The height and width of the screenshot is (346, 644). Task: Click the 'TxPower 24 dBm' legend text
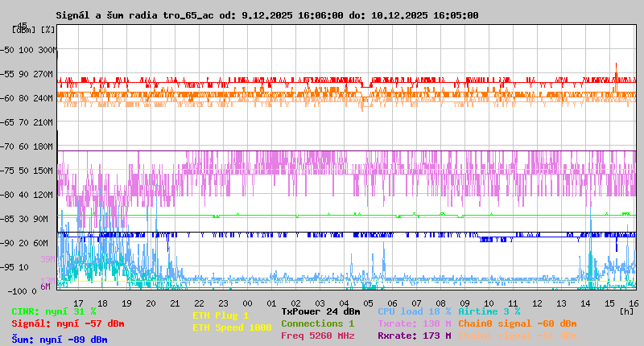tap(320, 311)
